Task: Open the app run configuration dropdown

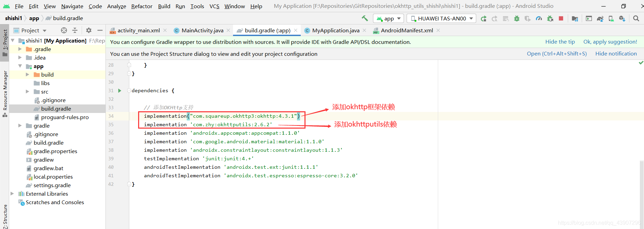Action: coord(389,18)
